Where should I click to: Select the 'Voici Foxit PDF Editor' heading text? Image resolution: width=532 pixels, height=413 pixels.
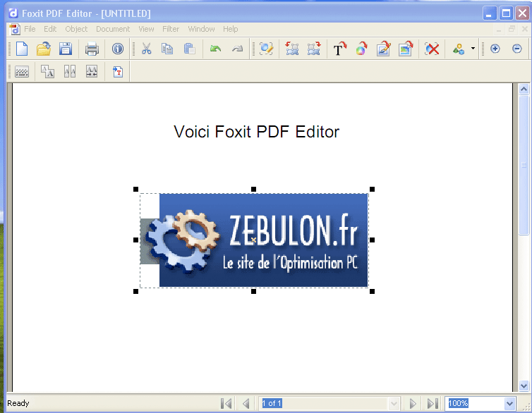click(257, 132)
